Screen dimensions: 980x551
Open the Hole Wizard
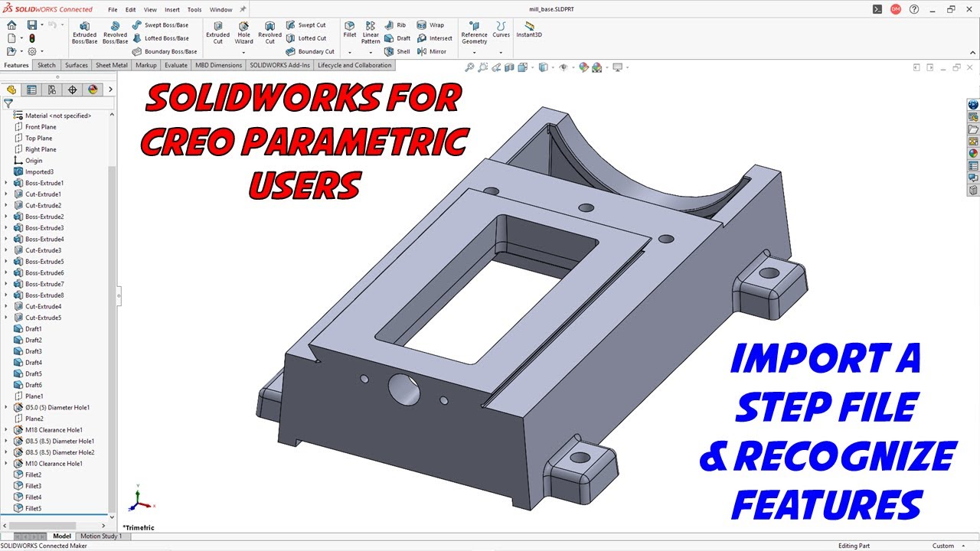pyautogui.click(x=243, y=32)
